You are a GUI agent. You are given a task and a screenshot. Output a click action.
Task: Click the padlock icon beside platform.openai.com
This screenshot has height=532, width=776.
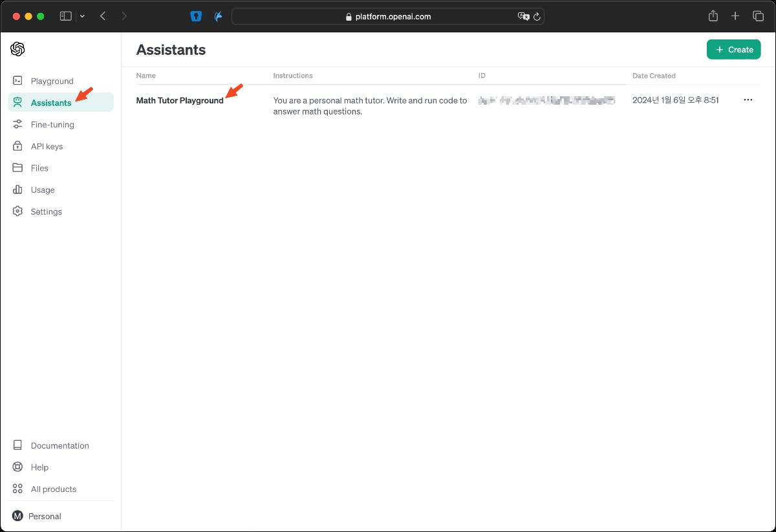349,17
